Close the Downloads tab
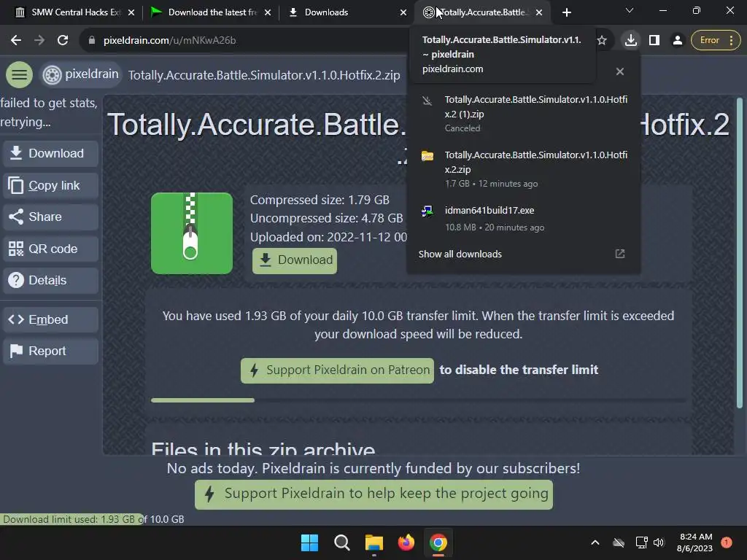The image size is (747, 560). (403, 12)
